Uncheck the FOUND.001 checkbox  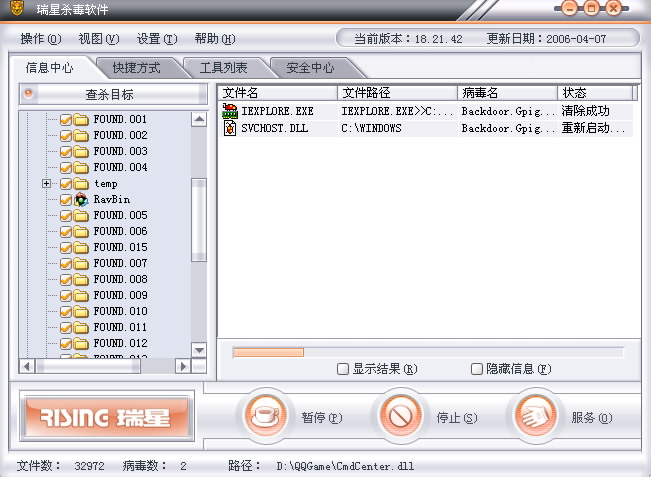66,120
